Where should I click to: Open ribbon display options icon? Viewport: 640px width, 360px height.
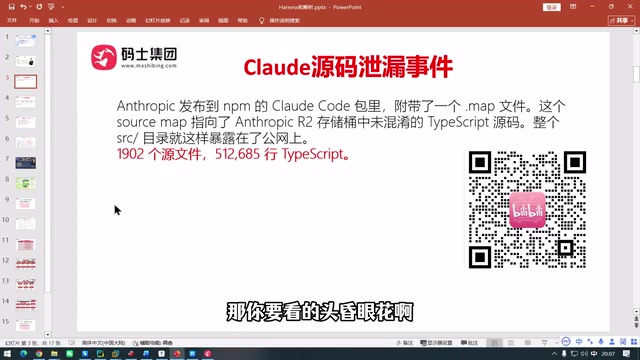point(573,7)
